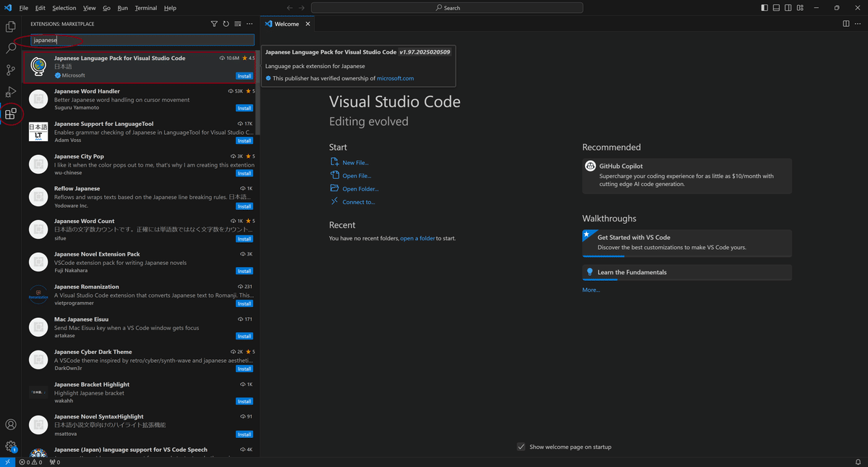868x467 pixels.
Task: Open Run and Debug in the activity bar
Action: tap(11, 91)
